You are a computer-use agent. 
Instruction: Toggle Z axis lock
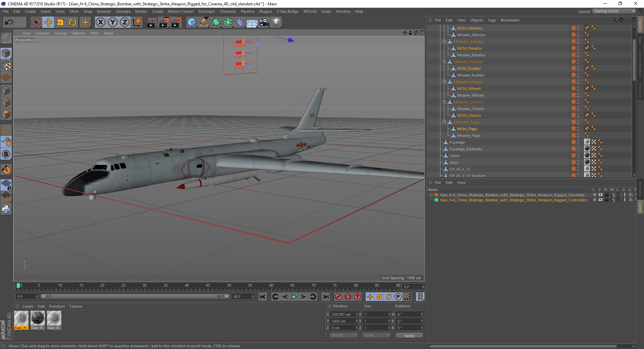[x=125, y=22]
